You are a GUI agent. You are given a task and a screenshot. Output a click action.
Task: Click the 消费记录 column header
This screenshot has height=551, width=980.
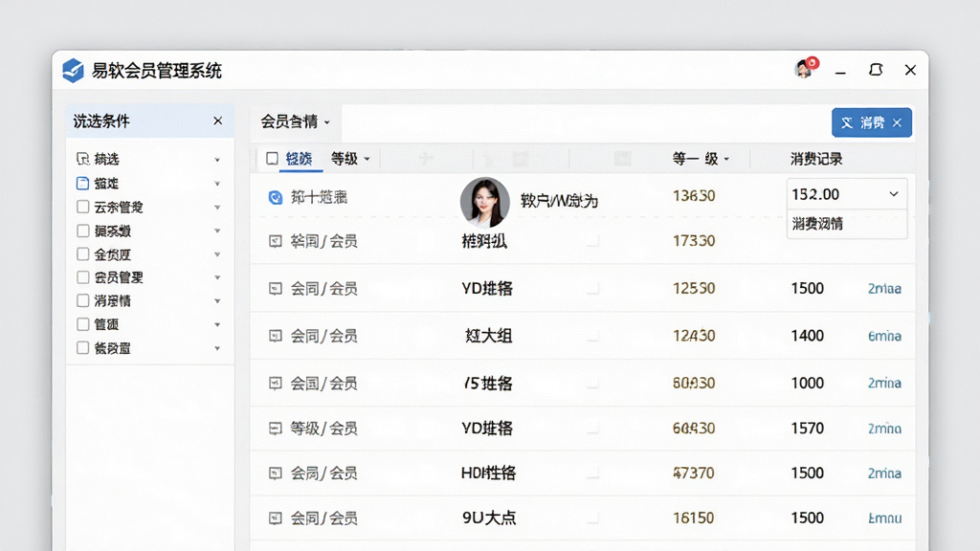(816, 159)
